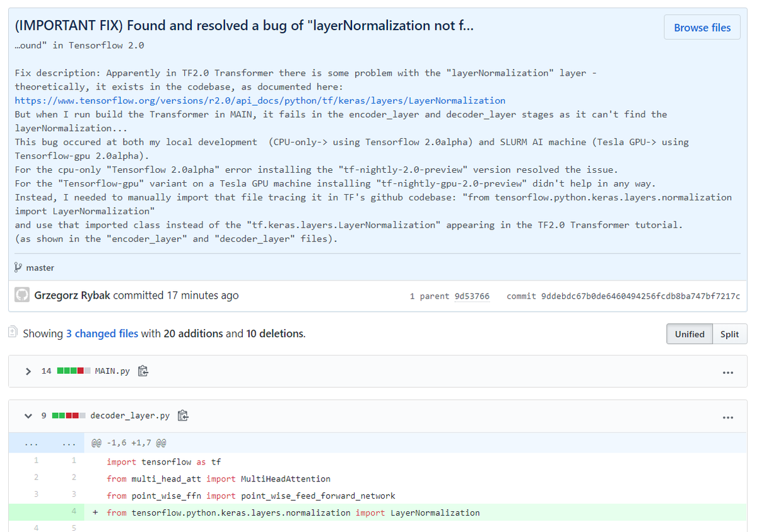
Task: Copy the decoder_layer.py file path
Action: click(183, 416)
